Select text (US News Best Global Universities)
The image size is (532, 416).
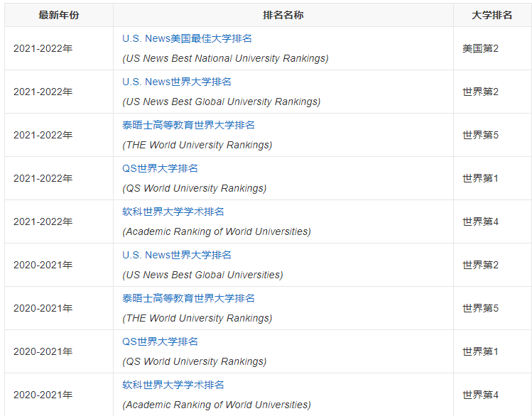[202, 275]
